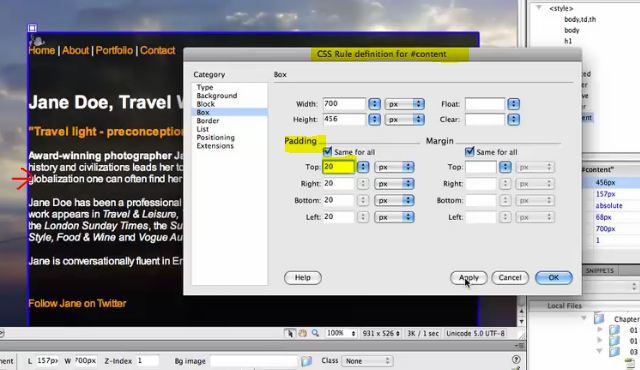The height and width of the screenshot is (370, 640).
Task: Open the help question mark icon
Action: [x=516, y=359]
